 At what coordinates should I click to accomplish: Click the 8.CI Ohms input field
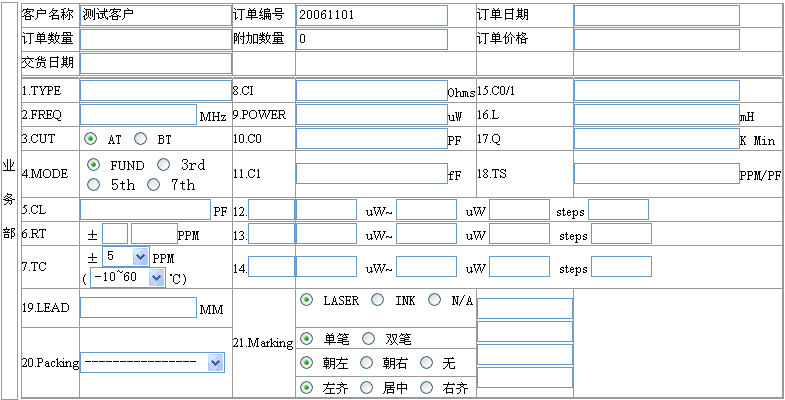372,91
